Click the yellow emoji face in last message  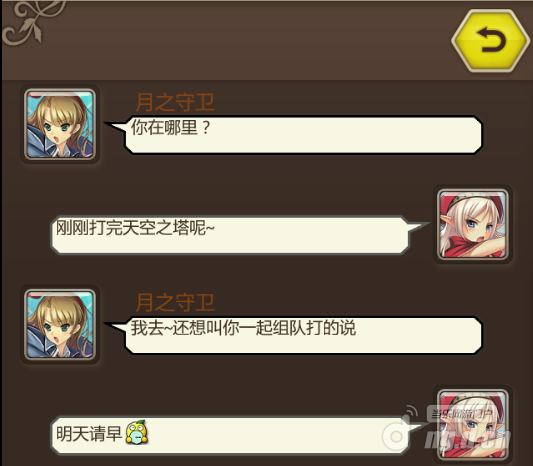click(137, 432)
